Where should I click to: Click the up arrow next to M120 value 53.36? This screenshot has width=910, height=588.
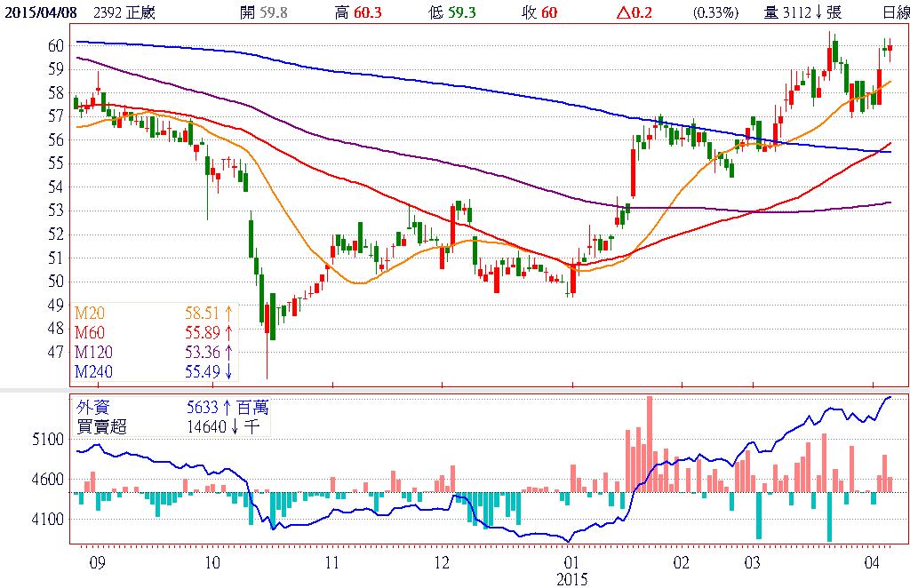click(227, 353)
